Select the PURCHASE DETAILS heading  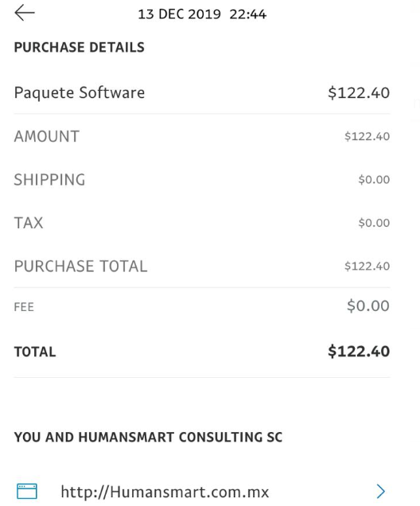click(x=80, y=47)
